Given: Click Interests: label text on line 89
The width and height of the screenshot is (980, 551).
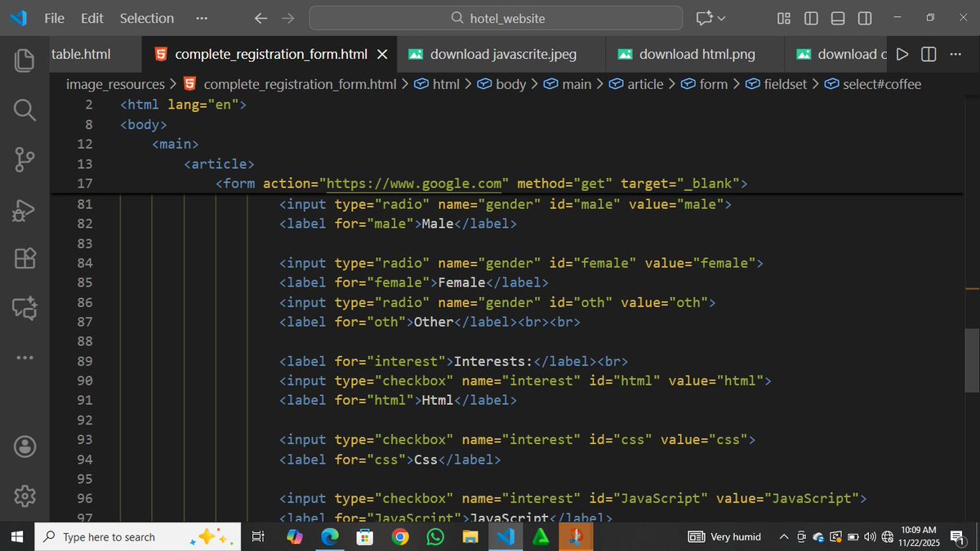Looking at the screenshot, I should click(x=492, y=361).
